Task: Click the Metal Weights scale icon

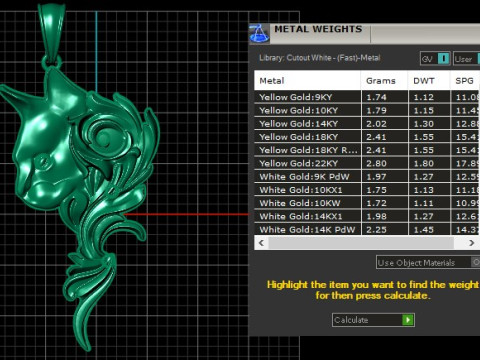Action: tap(259, 34)
